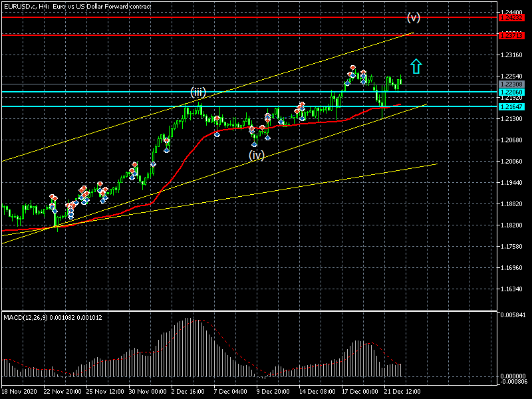This screenshot has height=399, width=532.
Task: Select the (v) wave label
Action: coord(414,18)
